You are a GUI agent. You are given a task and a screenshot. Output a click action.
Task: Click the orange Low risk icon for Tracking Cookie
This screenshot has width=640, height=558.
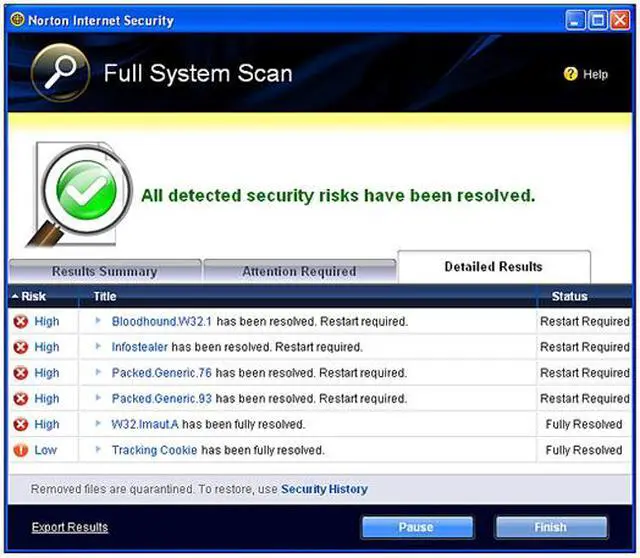20,450
